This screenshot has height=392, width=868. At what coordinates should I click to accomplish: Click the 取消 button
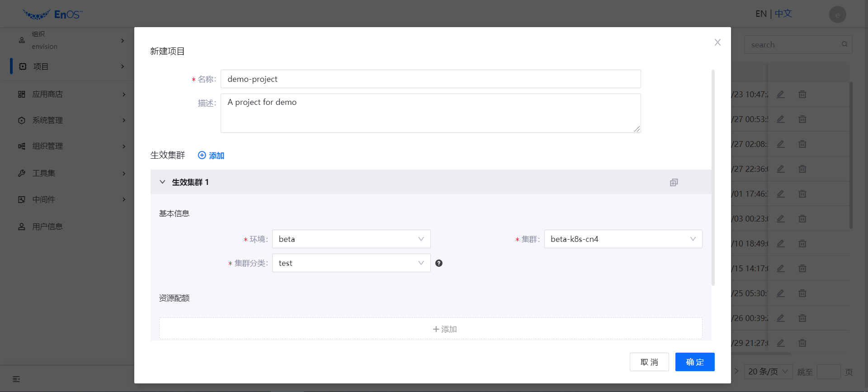tap(649, 362)
